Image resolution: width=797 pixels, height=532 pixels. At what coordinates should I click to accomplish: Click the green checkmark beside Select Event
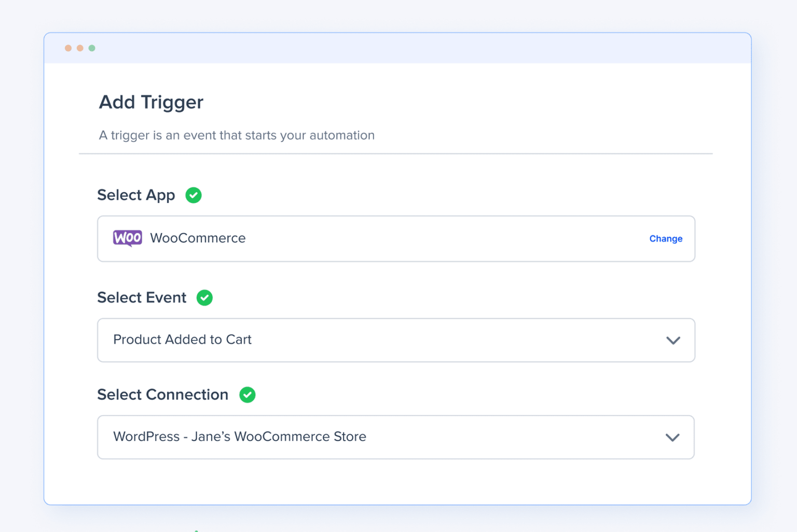204,297
